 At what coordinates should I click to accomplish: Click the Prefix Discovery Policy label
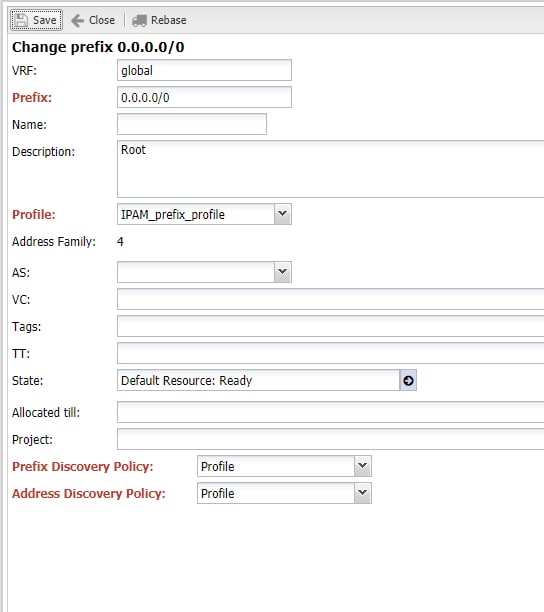[x=83, y=466]
